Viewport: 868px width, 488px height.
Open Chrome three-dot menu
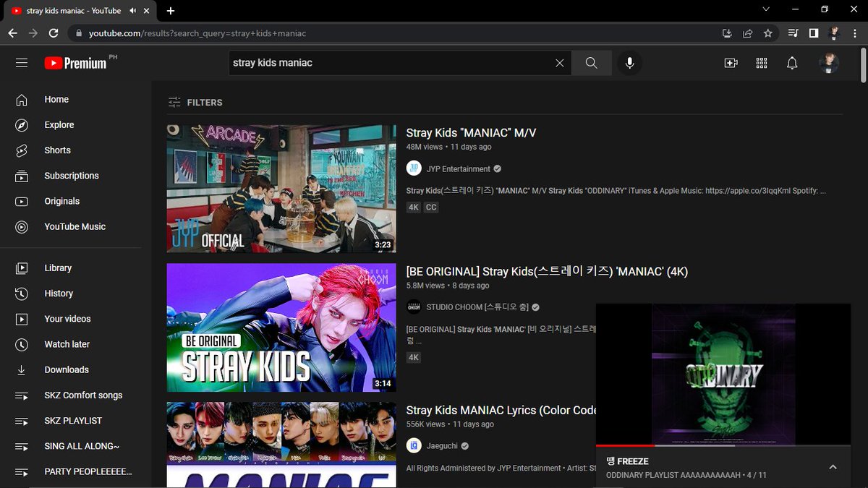pyautogui.click(x=854, y=33)
